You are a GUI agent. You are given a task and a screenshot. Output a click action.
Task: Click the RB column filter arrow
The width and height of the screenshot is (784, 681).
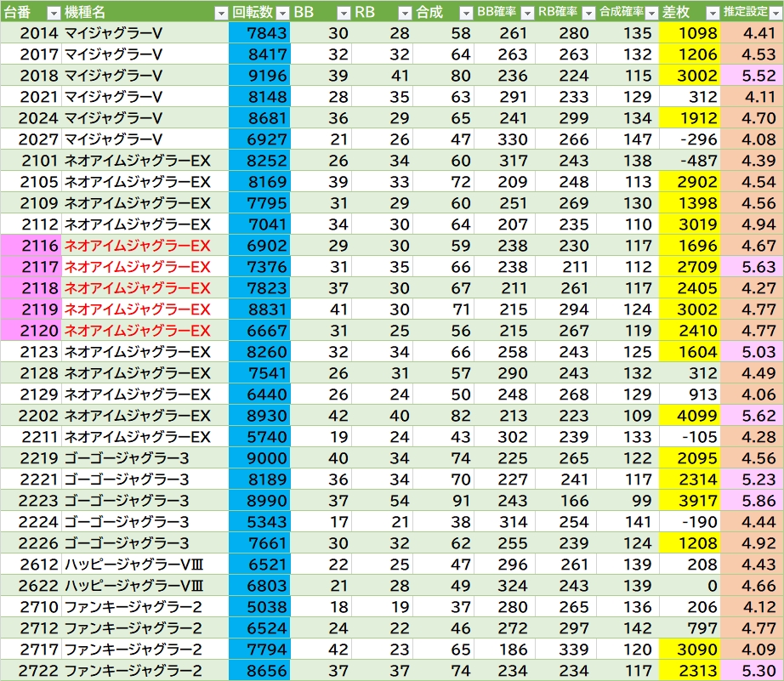[404, 13]
